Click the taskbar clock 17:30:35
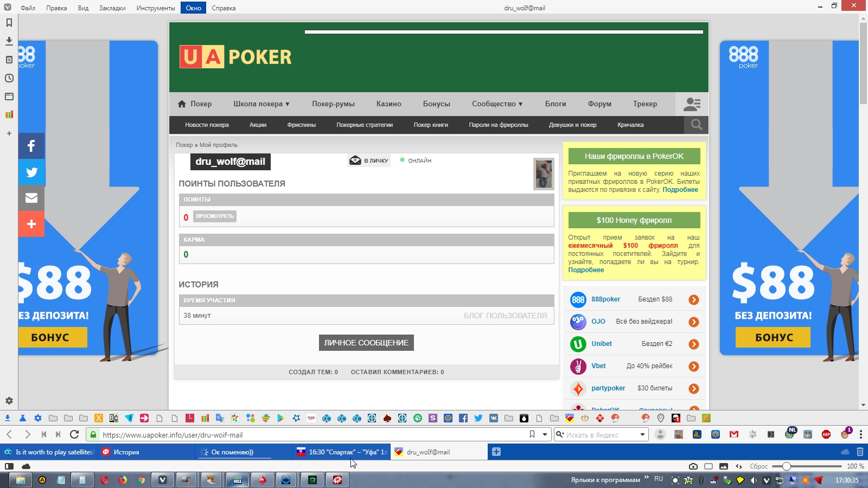Viewport: 868px width, 488px height. pyautogui.click(x=846, y=480)
